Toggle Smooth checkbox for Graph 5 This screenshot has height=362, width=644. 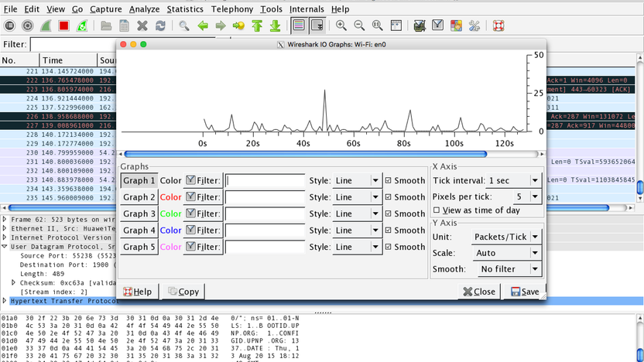388,247
